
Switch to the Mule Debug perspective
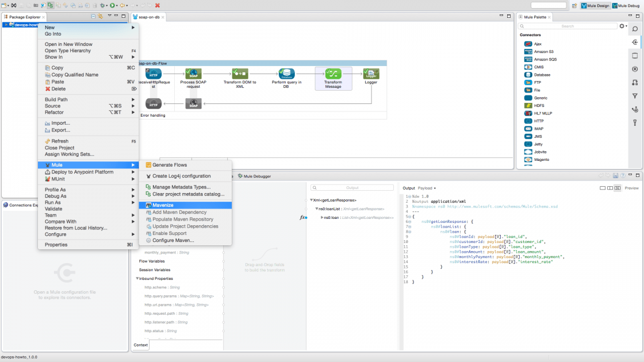coord(624,6)
